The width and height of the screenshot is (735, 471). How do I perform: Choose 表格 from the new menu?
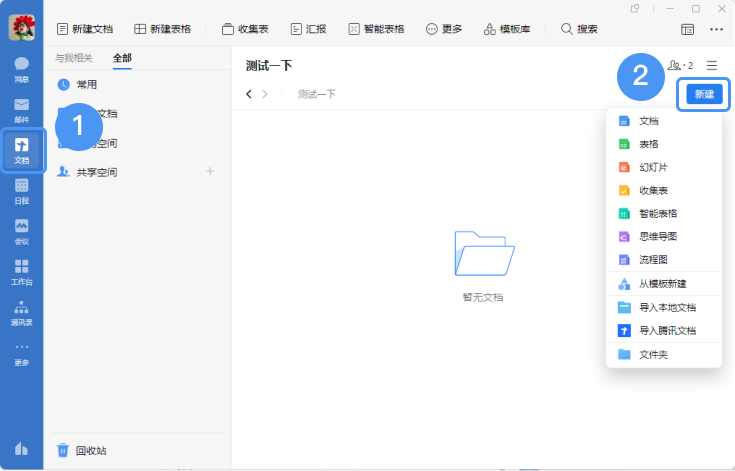pyautogui.click(x=664, y=144)
